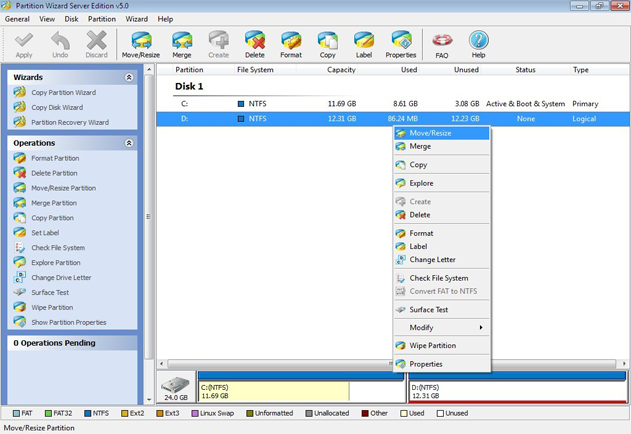Screen dimensions: 631x434
Task: Select the D: partition row
Action: pos(393,119)
